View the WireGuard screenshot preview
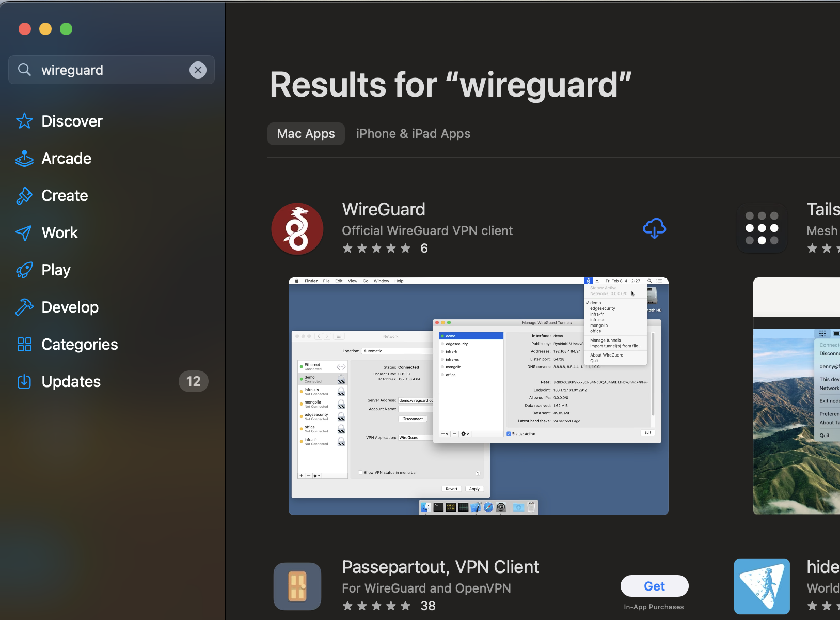The image size is (840, 620). tap(478, 396)
